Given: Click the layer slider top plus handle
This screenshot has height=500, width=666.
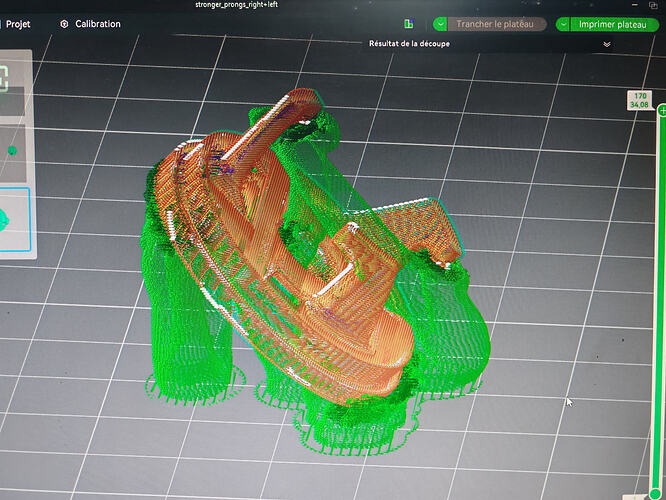Looking at the screenshot, I should (662, 111).
